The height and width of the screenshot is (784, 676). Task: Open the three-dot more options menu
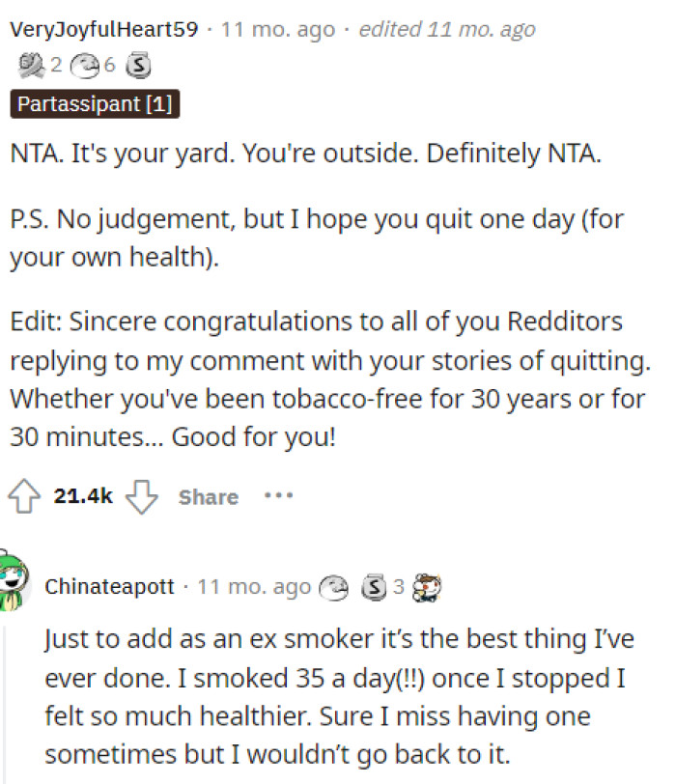(278, 496)
